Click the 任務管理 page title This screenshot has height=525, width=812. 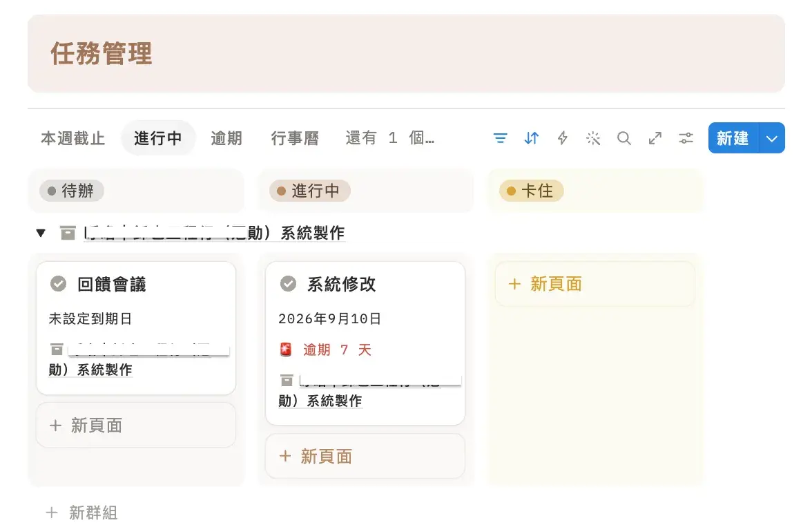point(101,54)
